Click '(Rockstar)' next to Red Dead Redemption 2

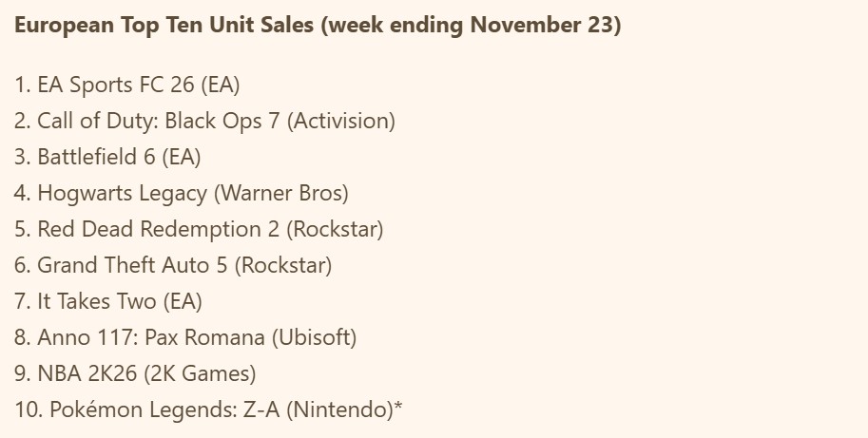coord(334,229)
